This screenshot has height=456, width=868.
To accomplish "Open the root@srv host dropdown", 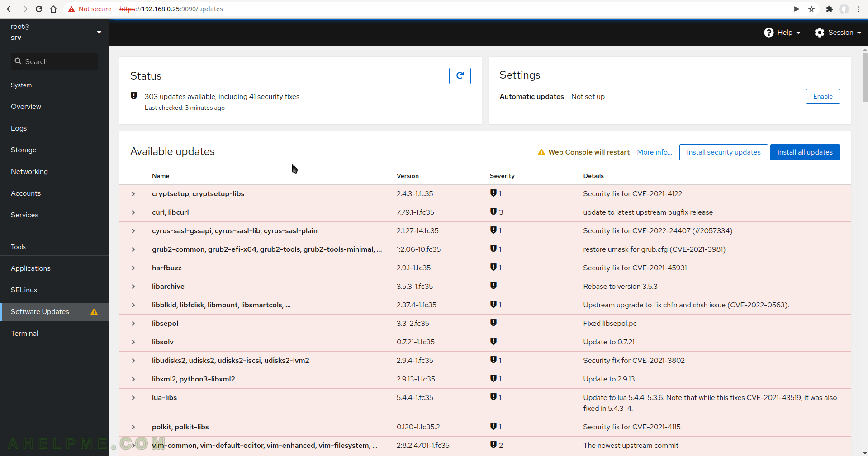I will [54, 32].
